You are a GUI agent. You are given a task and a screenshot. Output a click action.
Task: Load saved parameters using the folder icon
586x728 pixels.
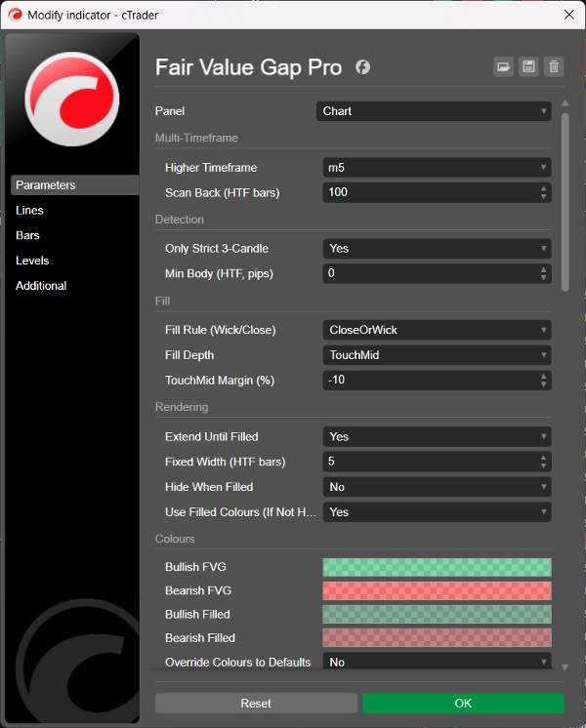point(503,67)
